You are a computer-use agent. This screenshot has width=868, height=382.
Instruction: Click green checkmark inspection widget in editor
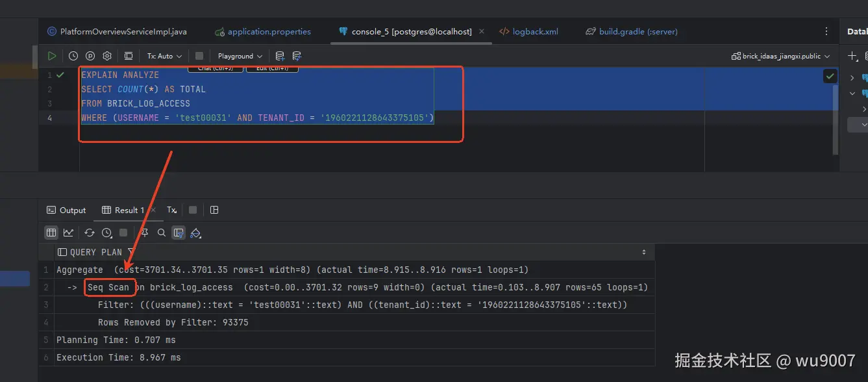830,76
